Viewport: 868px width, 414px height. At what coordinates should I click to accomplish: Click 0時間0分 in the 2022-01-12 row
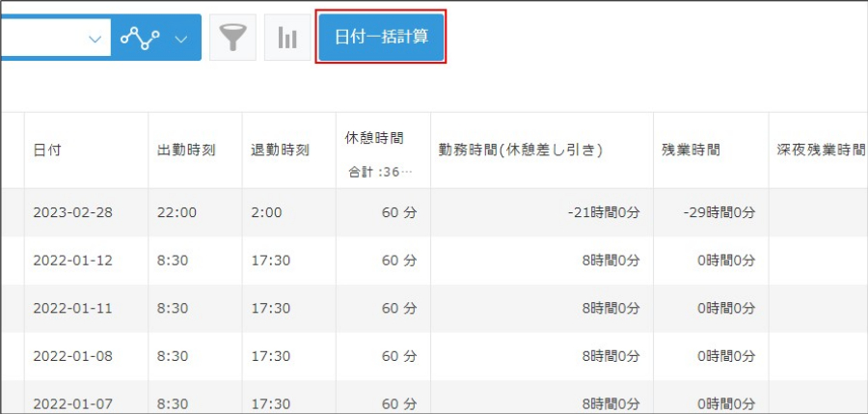725,261
